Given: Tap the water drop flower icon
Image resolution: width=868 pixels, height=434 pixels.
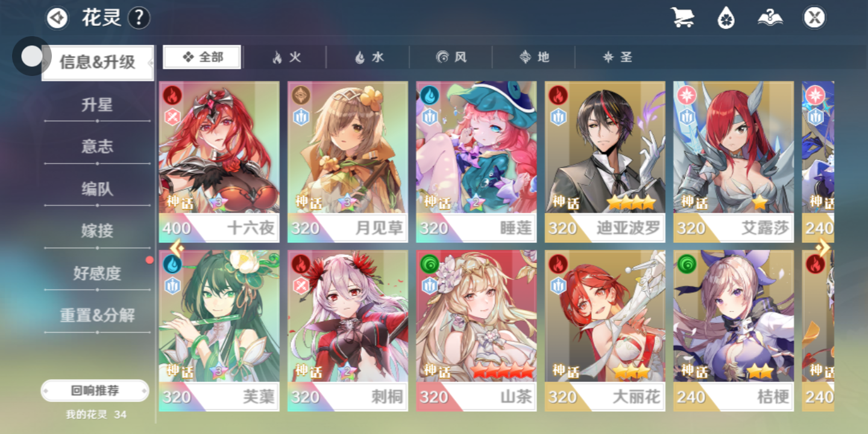Looking at the screenshot, I should coord(726,18).
